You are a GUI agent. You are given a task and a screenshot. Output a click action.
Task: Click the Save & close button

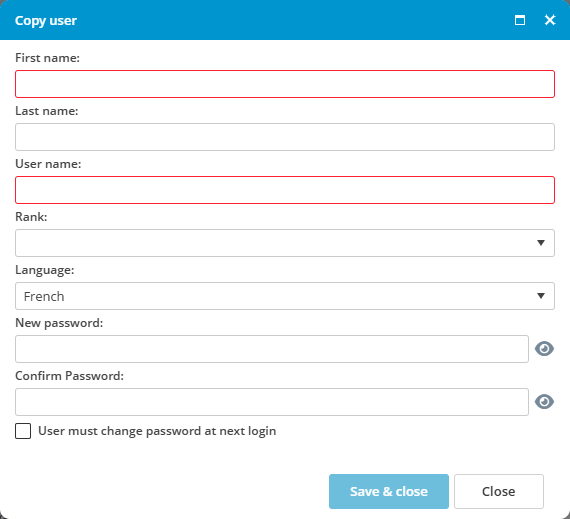[x=389, y=491]
